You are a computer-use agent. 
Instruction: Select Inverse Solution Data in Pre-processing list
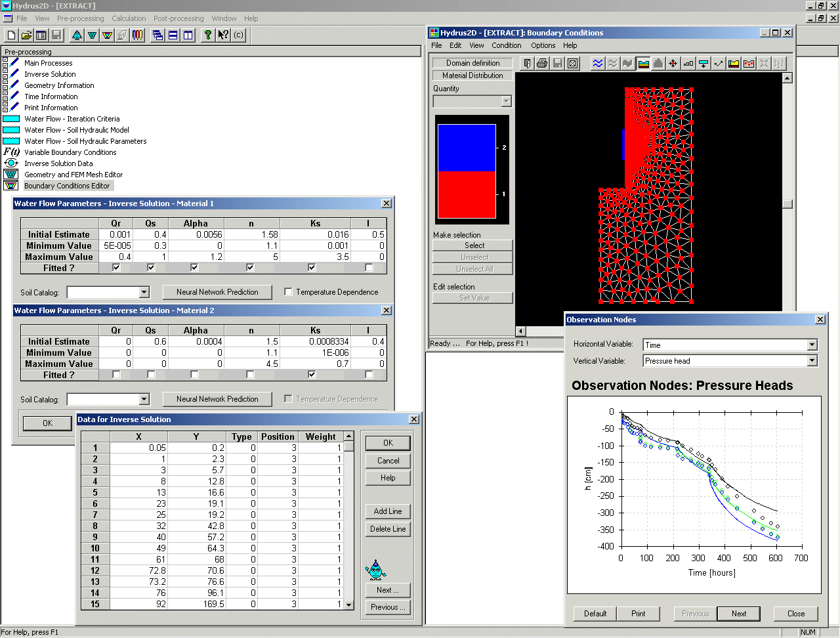58,163
